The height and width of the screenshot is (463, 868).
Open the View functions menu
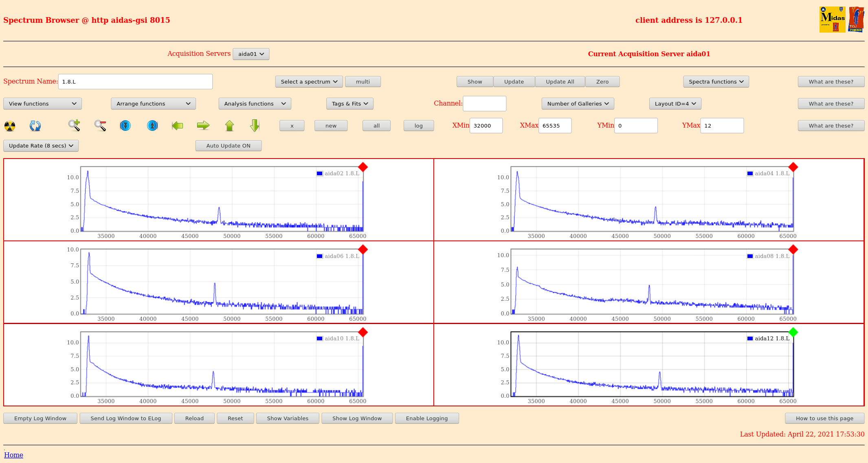pos(42,104)
